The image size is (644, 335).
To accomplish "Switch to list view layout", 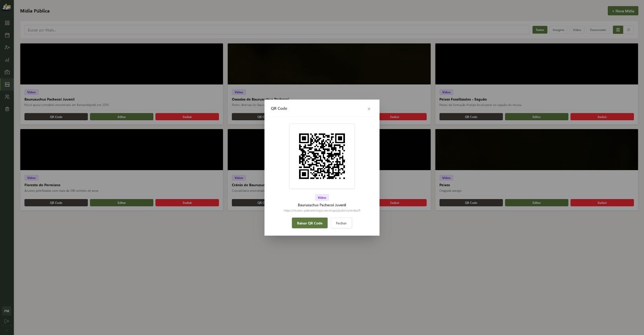I will pyautogui.click(x=628, y=30).
